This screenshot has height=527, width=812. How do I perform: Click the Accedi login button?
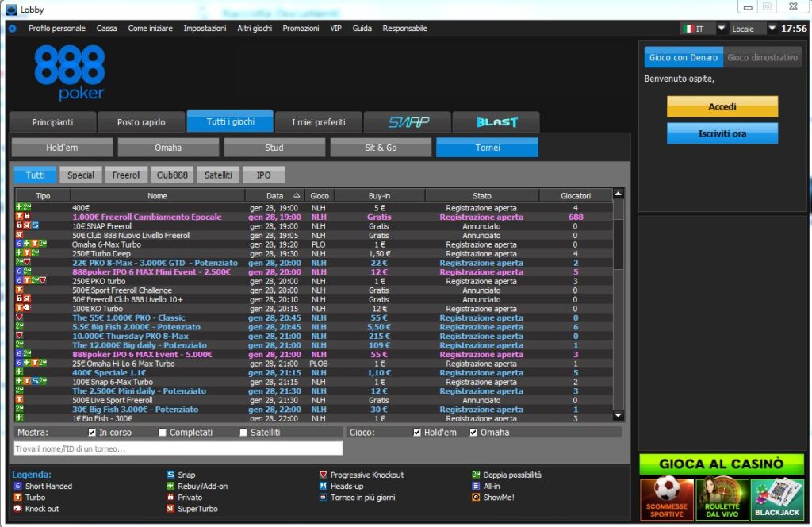click(722, 106)
